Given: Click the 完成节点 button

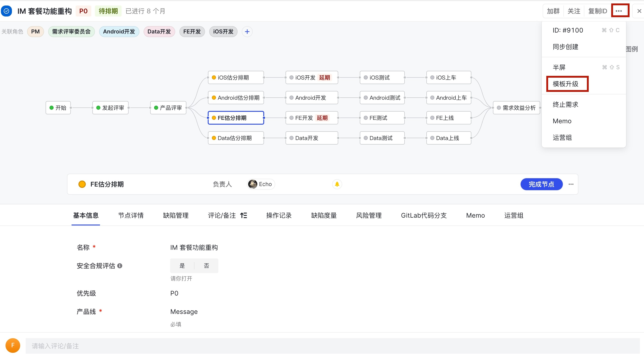Looking at the screenshot, I should [541, 184].
